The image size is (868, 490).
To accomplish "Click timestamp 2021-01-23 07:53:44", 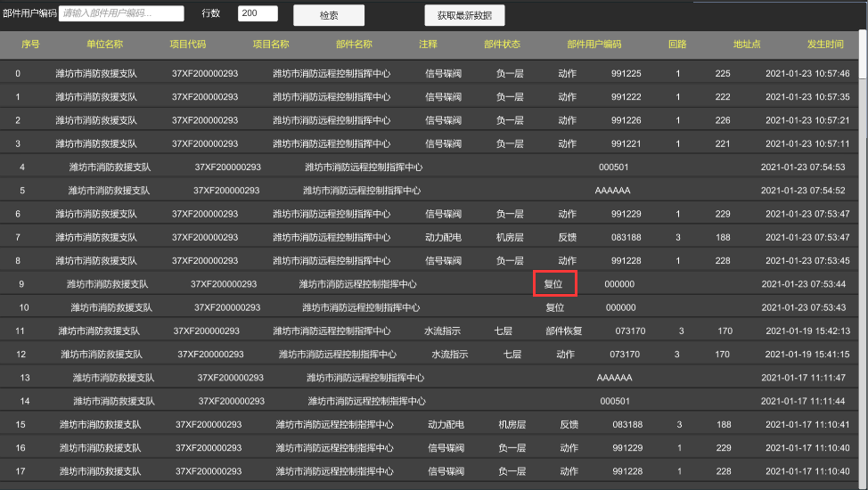I will (804, 284).
